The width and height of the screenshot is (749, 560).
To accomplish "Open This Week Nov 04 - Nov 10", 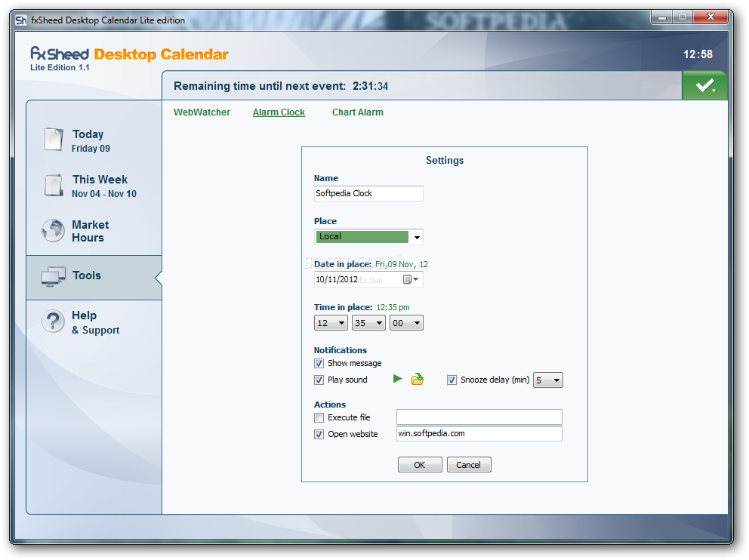I will click(x=94, y=186).
